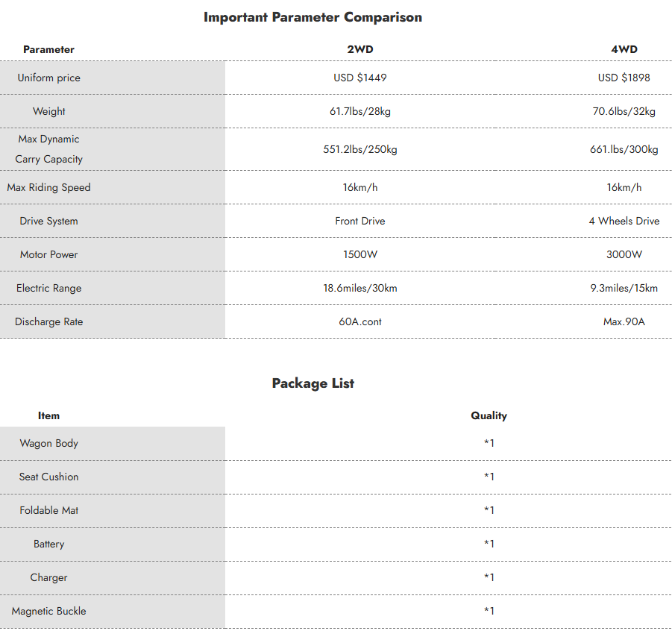Click the Max Riding Speed label
Viewport: 672px width, 631px height.
(x=49, y=187)
